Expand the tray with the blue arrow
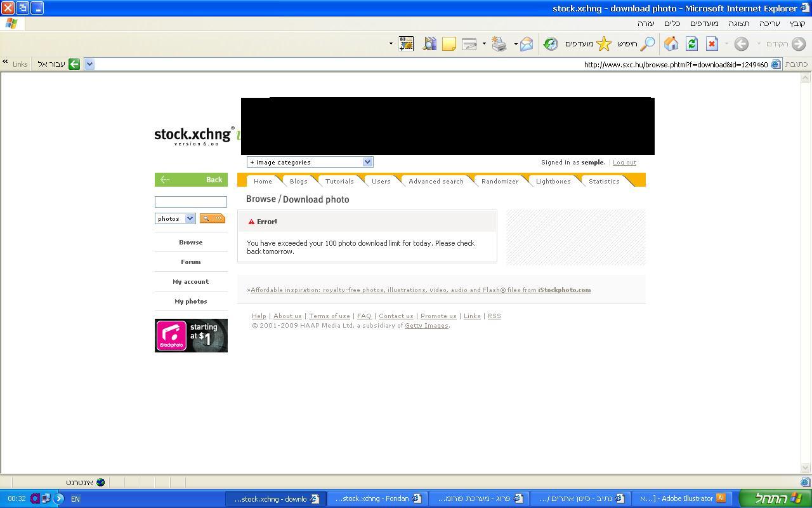Viewport: 812px width, 508px height. (x=59, y=498)
